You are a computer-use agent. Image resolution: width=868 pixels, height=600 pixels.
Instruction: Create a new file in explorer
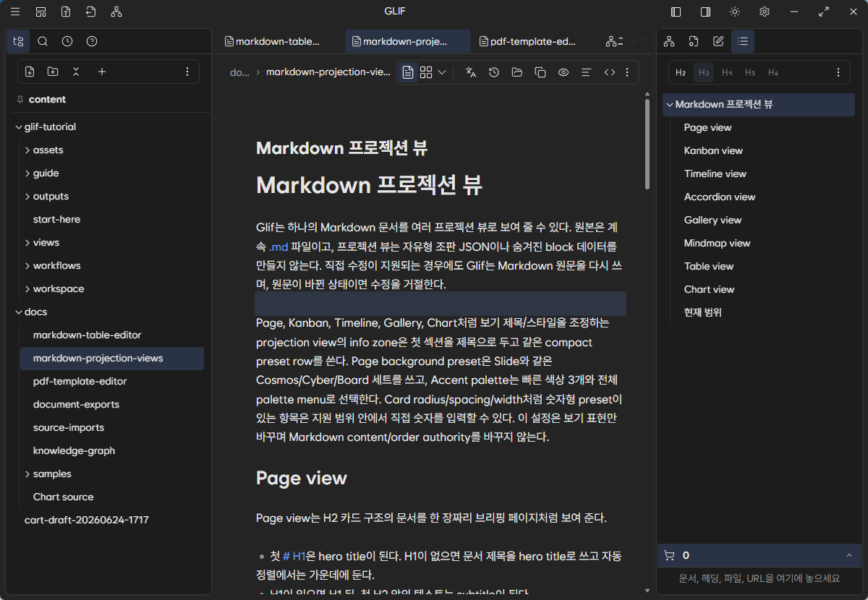pos(30,72)
